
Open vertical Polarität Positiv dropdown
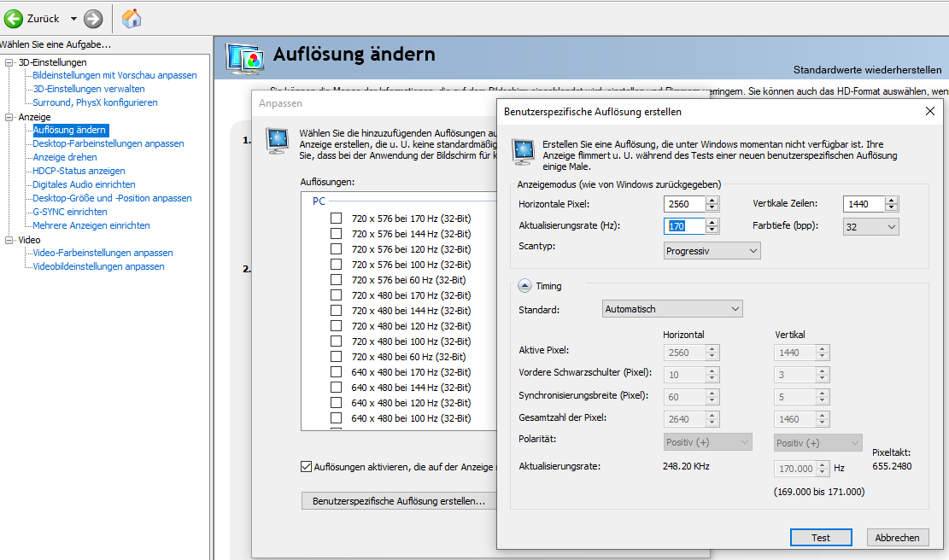pyautogui.click(x=818, y=443)
